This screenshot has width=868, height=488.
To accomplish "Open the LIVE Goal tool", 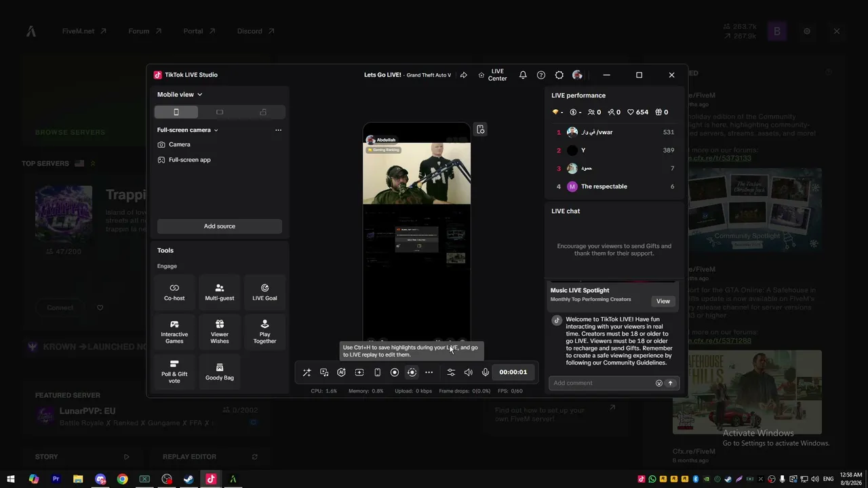I will [x=264, y=292].
